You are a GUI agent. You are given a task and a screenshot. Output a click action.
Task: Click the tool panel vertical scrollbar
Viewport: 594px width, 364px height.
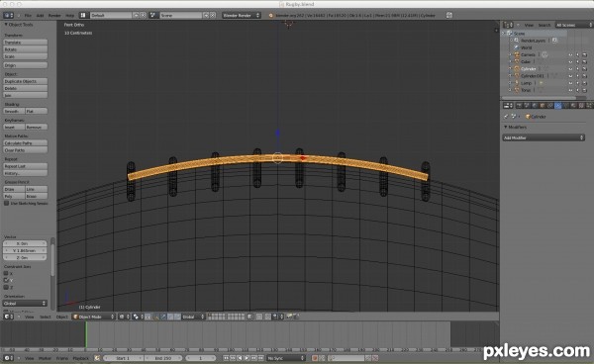pos(52,257)
